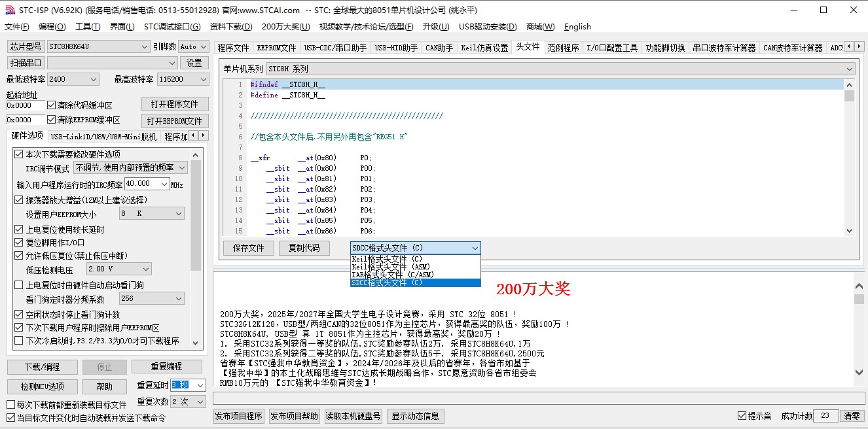Open the STC调试接口(G) menu
Viewport: 868px width, 429px height.
(172, 27)
